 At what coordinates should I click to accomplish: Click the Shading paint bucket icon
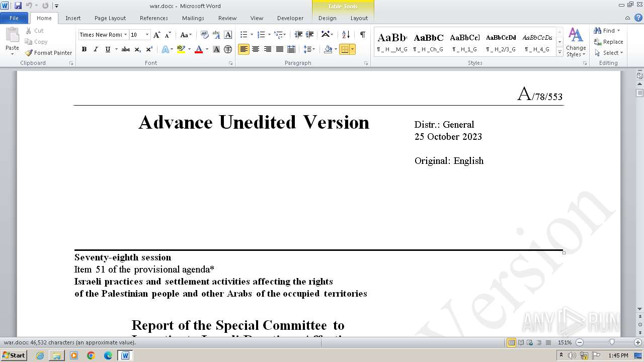pyautogui.click(x=328, y=49)
